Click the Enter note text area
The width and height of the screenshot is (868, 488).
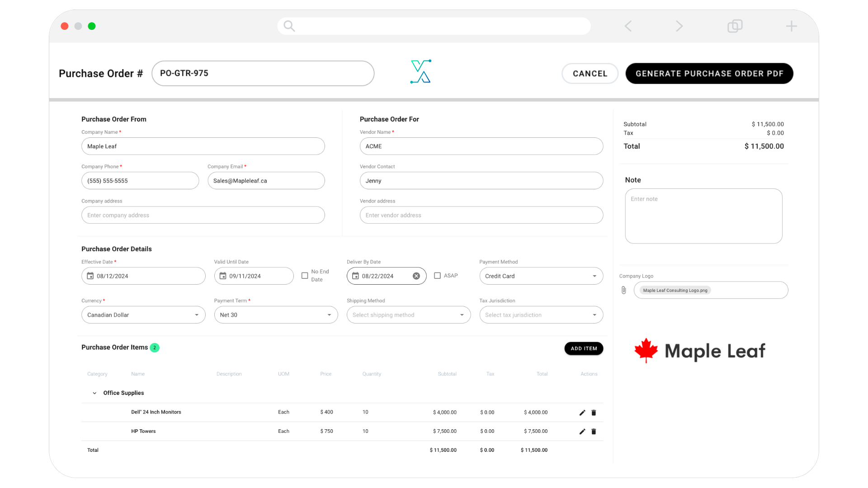pyautogui.click(x=703, y=216)
